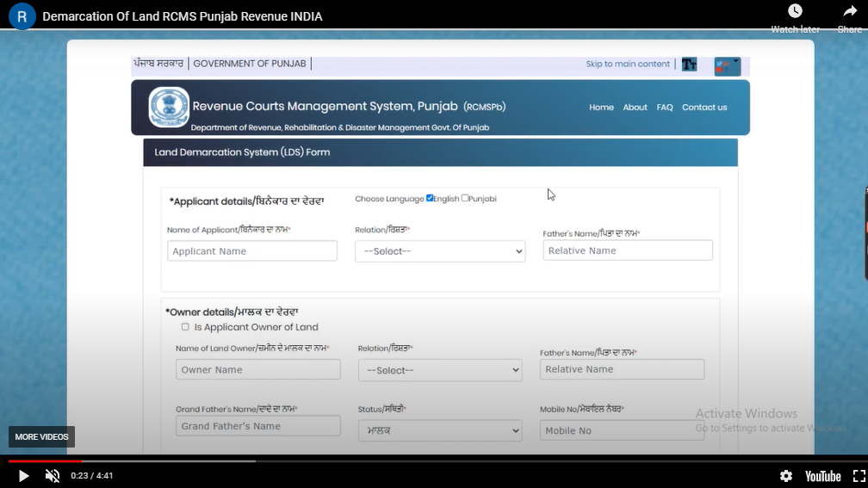
Task: Unmute the video with speaker icon
Action: (53, 476)
